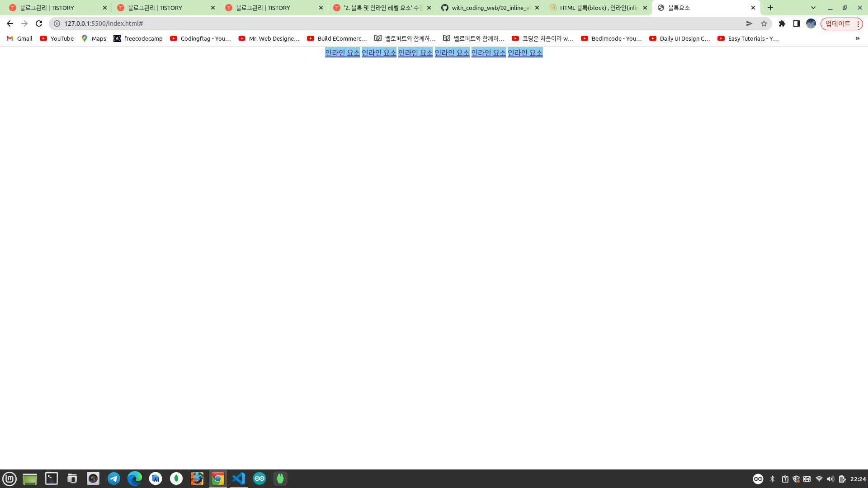The width and height of the screenshot is (868, 488).
Task: Launch Visual Studio Code from taskbar
Action: pos(238,479)
